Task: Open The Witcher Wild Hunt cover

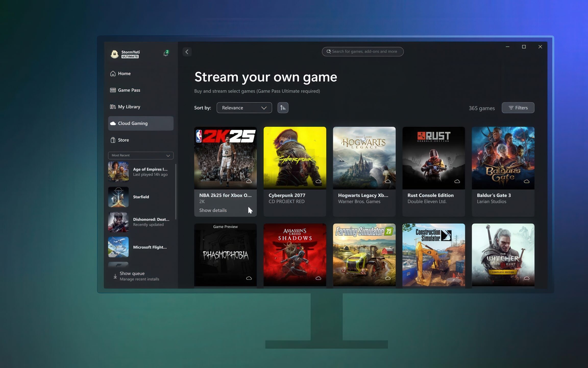Action: (x=503, y=255)
